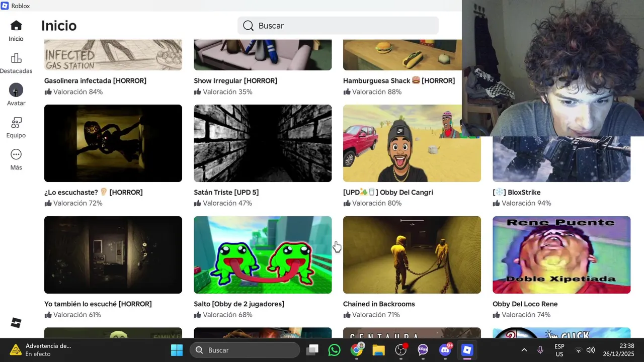Click Show Irregular [HORROR] title
This screenshot has width=644, height=362.
coord(235,80)
